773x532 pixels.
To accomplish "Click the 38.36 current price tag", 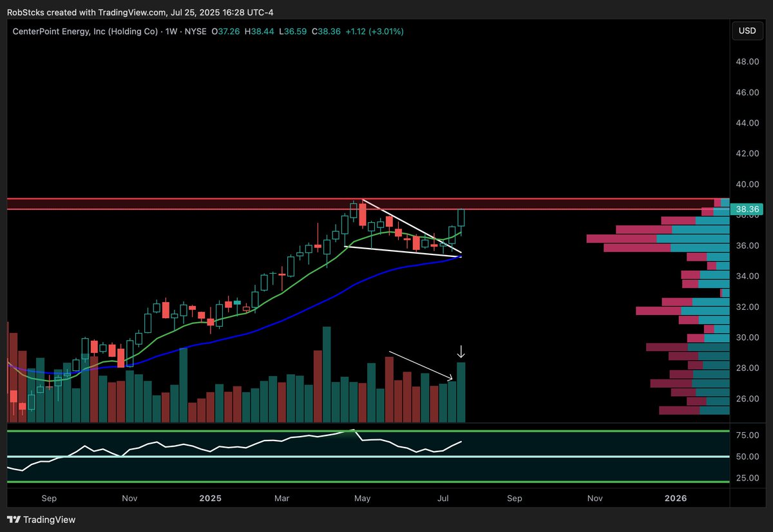I will coord(749,209).
